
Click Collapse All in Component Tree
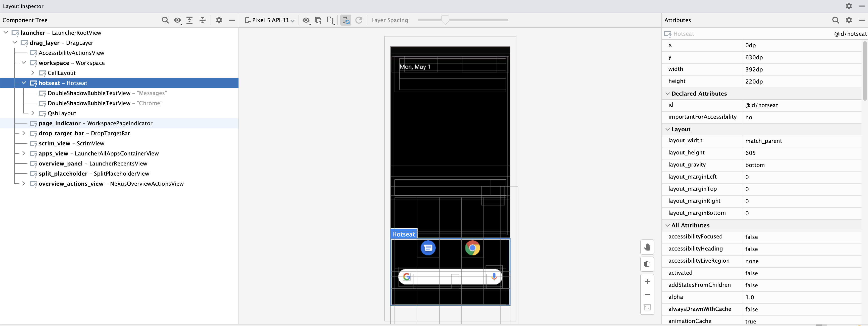pos(203,20)
